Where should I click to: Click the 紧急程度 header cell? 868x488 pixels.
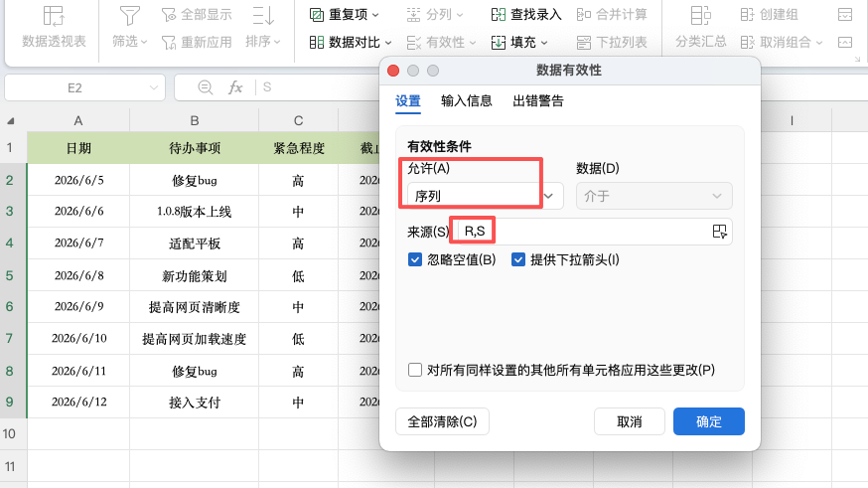point(298,148)
